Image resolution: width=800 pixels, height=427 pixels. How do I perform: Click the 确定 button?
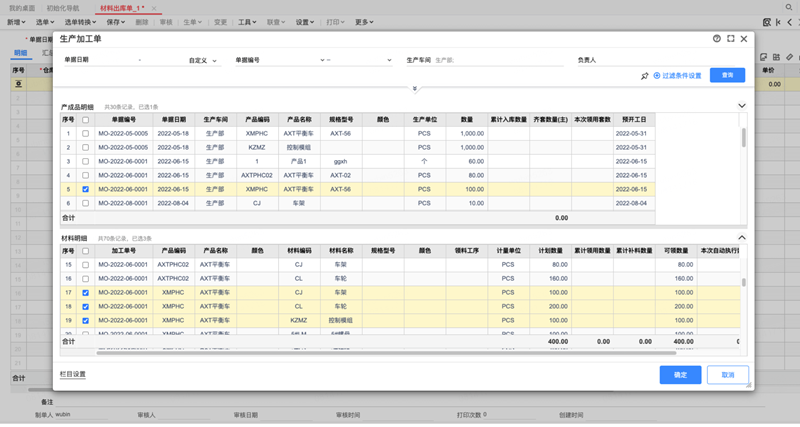tap(680, 375)
